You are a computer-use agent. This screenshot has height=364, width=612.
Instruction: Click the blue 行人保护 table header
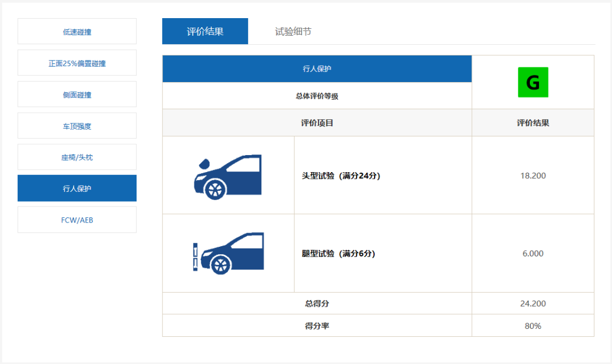[317, 68]
